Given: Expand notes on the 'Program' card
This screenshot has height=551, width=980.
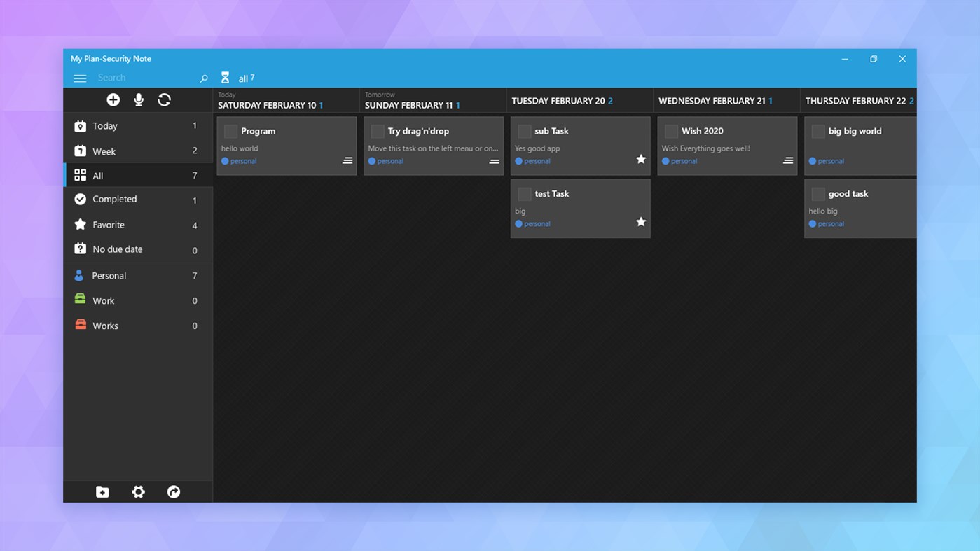Looking at the screenshot, I should pyautogui.click(x=347, y=160).
